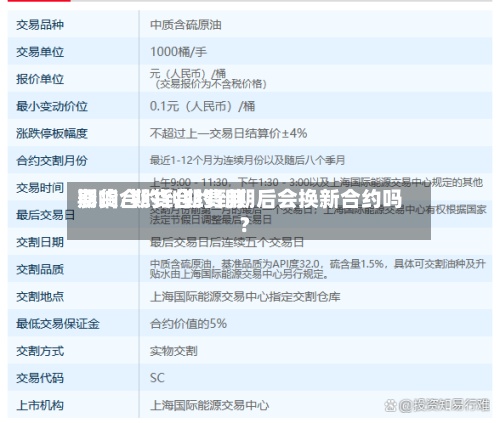Screen dimensions: 500x423
Task: Select the 最后交易日后连续五个交易日 value
Action: (227, 242)
